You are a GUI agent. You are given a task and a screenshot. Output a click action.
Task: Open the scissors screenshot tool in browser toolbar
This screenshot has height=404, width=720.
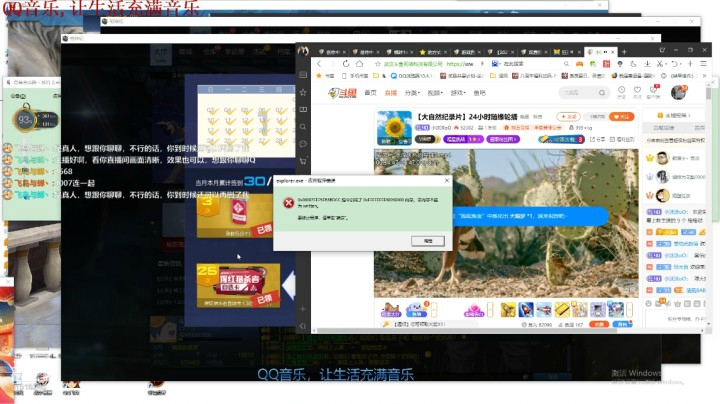[x=660, y=64]
